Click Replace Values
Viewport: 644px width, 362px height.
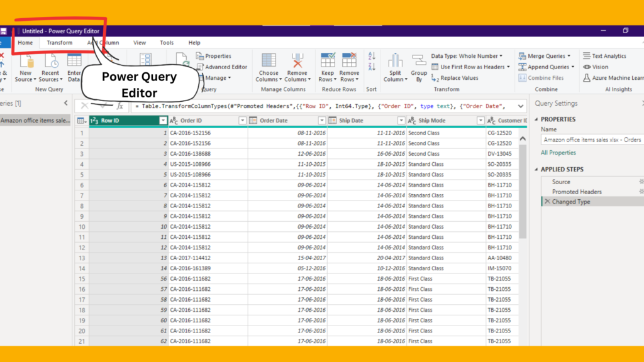click(x=455, y=78)
